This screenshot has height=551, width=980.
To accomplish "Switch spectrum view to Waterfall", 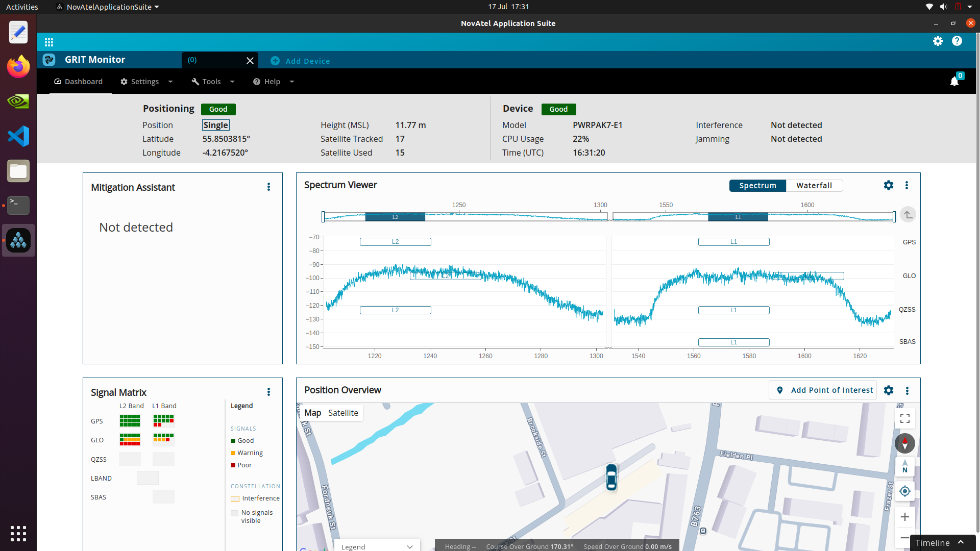I will [x=814, y=186].
